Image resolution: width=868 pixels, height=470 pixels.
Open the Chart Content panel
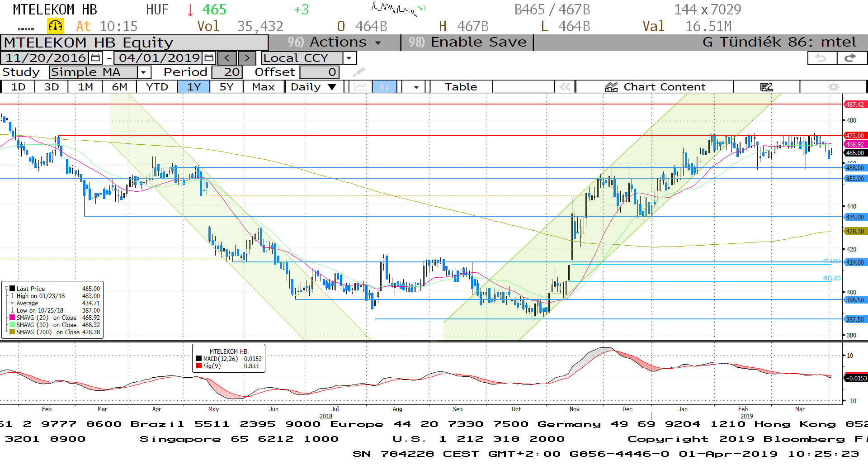(x=655, y=87)
